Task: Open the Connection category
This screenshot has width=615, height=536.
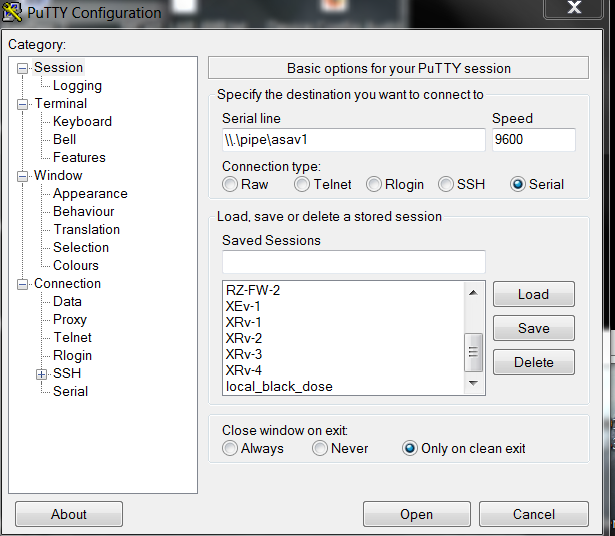Action: click(x=67, y=283)
